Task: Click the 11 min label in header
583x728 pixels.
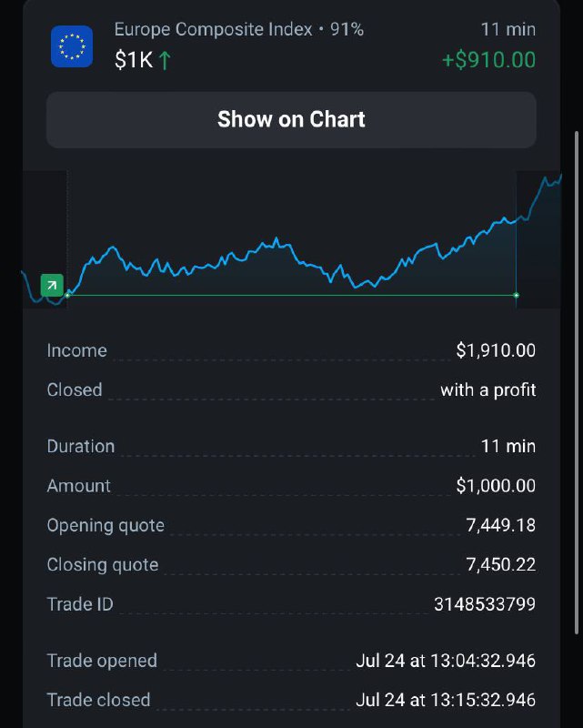Action: click(508, 30)
